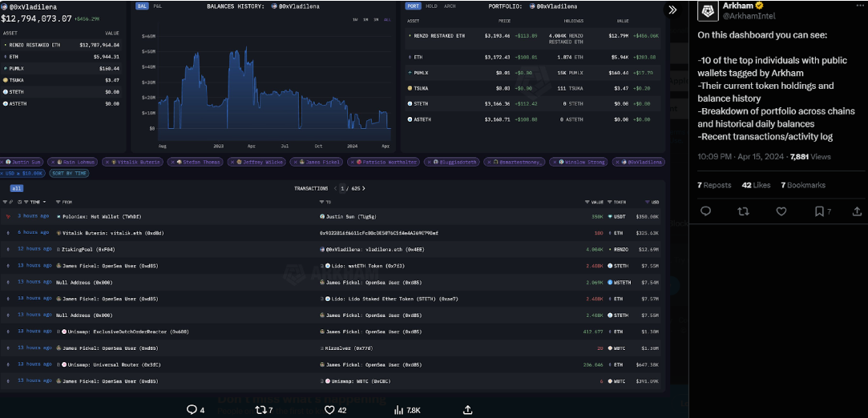
Task: Click the '6 hours ago' transaction time link
Action: (33, 233)
